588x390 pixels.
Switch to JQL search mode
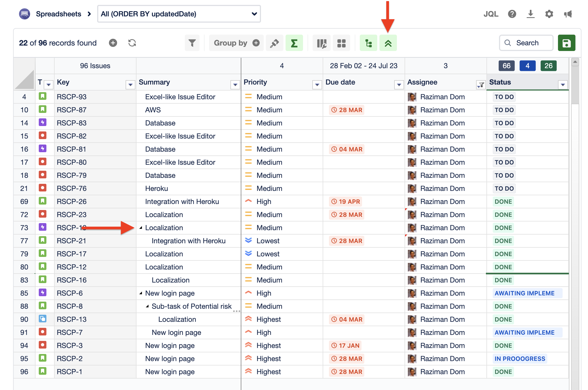click(491, 14)
